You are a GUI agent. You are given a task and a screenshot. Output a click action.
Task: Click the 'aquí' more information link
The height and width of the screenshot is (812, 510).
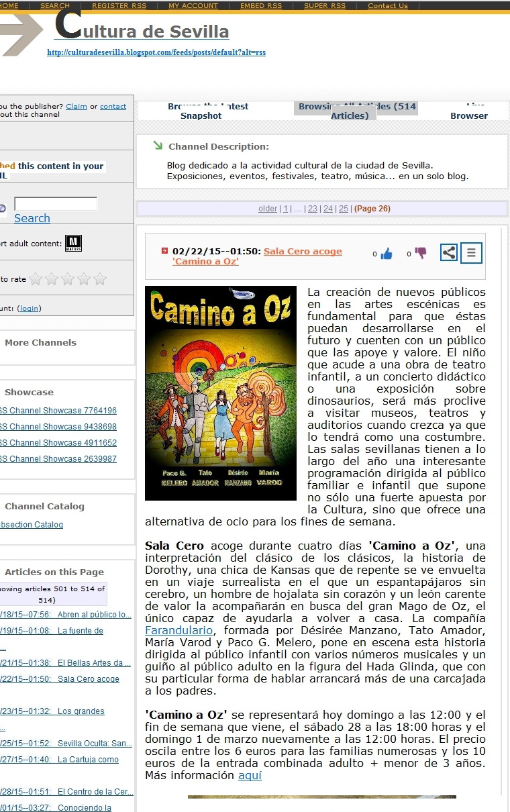point(250,775)
